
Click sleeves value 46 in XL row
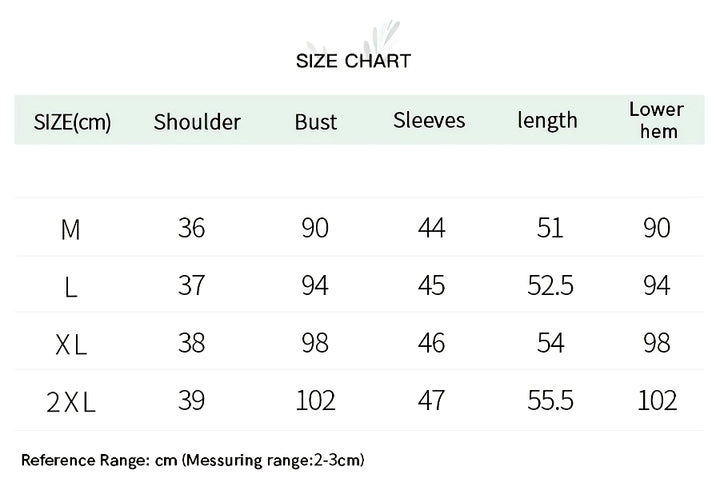(x=431, y=344)
